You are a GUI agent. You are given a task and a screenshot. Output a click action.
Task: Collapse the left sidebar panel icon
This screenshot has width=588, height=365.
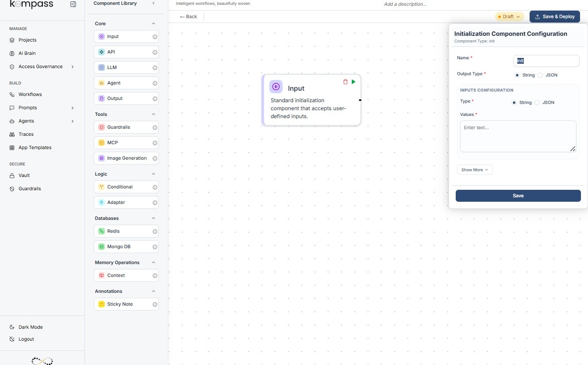point(73,4)
